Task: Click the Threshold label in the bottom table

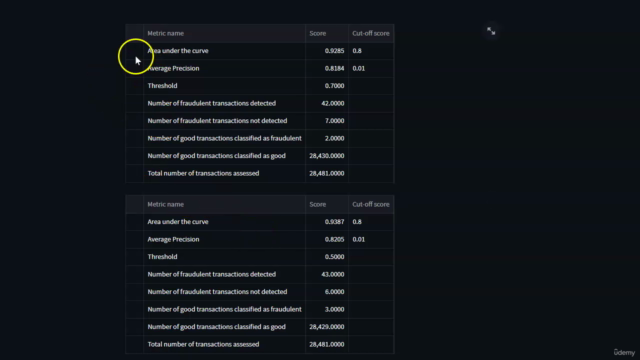Action: 162,257
